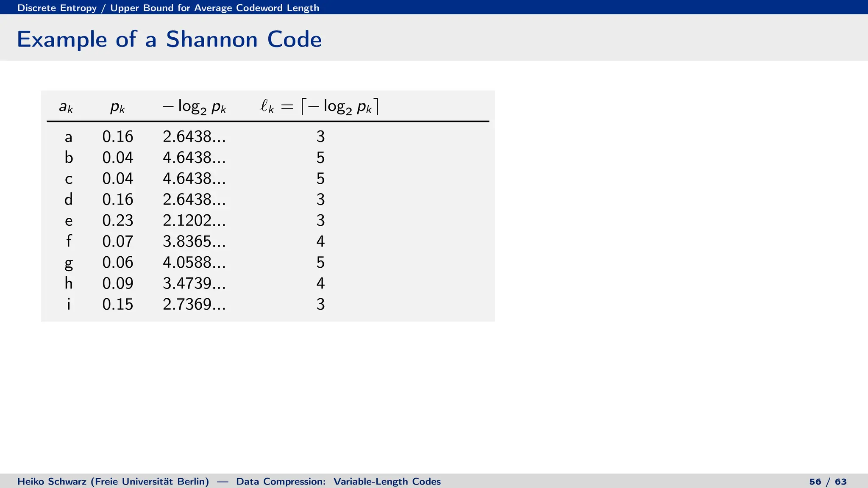Click the column header 'a_k'

(66, 107)
